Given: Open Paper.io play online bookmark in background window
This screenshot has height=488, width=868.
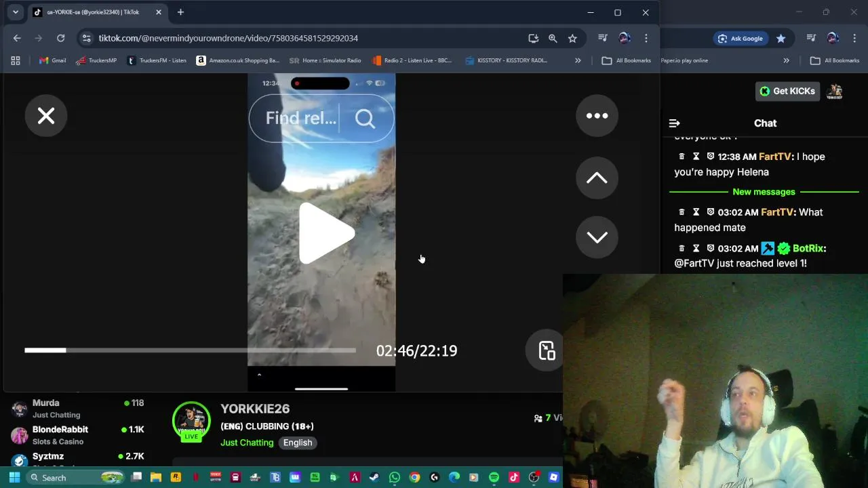Looking at the screenshot, I should (684, 60).
